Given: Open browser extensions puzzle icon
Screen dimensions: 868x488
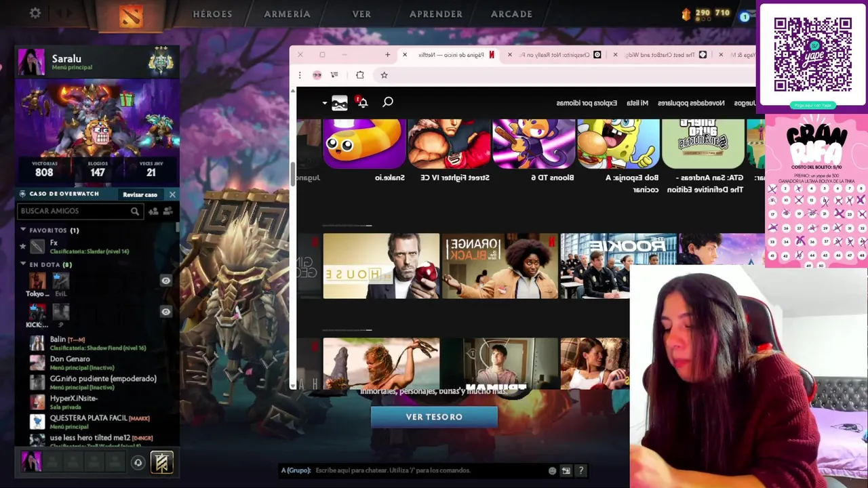Looking at the screenshot, I should [x=360, y=75].
